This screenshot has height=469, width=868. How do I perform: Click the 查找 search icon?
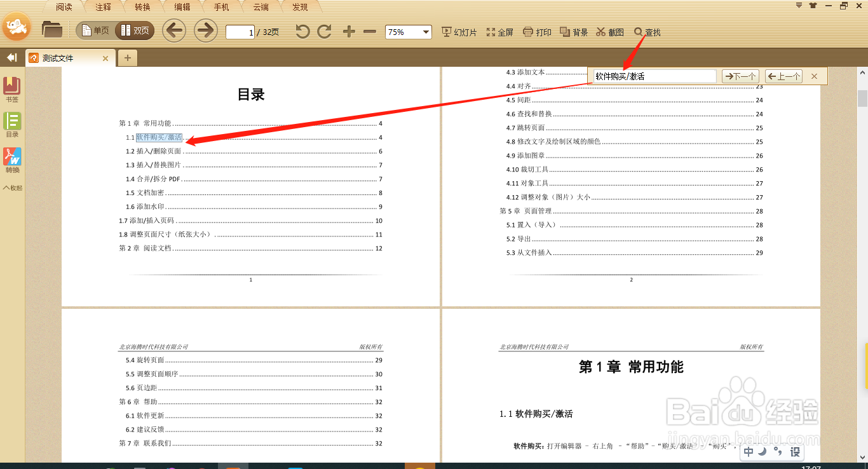coord(647,32)
